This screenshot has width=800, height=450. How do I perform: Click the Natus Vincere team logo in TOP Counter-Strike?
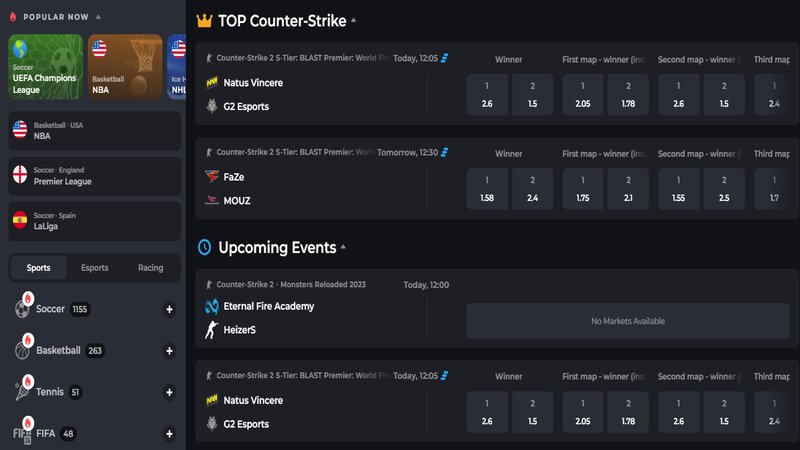click(x=212, y=82)
